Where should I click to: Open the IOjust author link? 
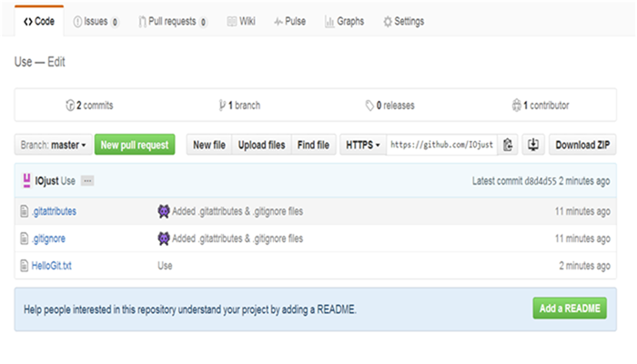(x=46, y=181)
